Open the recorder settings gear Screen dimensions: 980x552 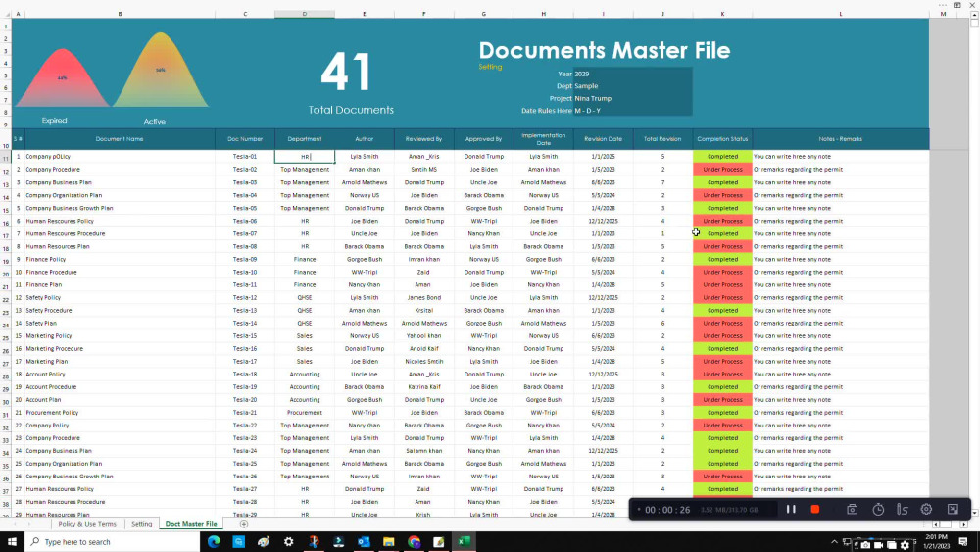point(926,510)
